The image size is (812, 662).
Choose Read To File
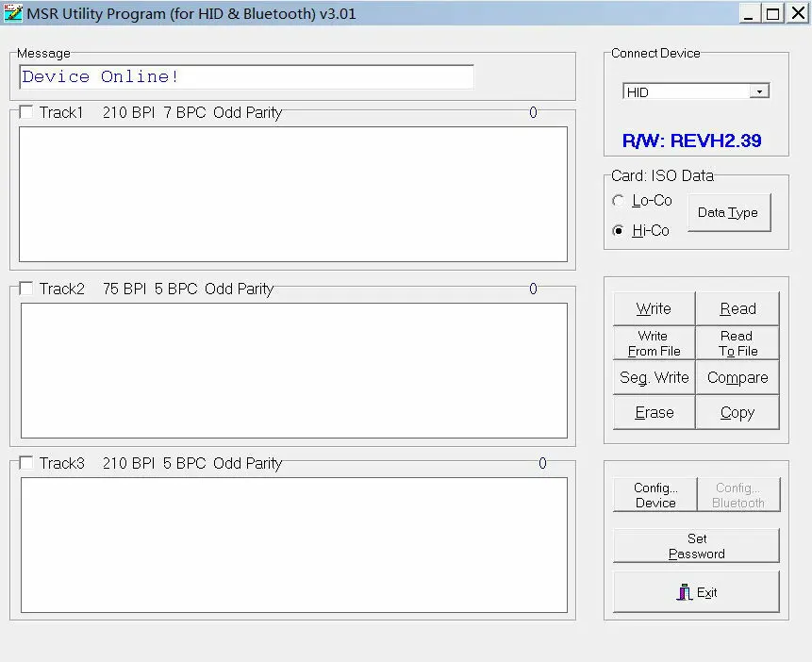pos(737,343)
